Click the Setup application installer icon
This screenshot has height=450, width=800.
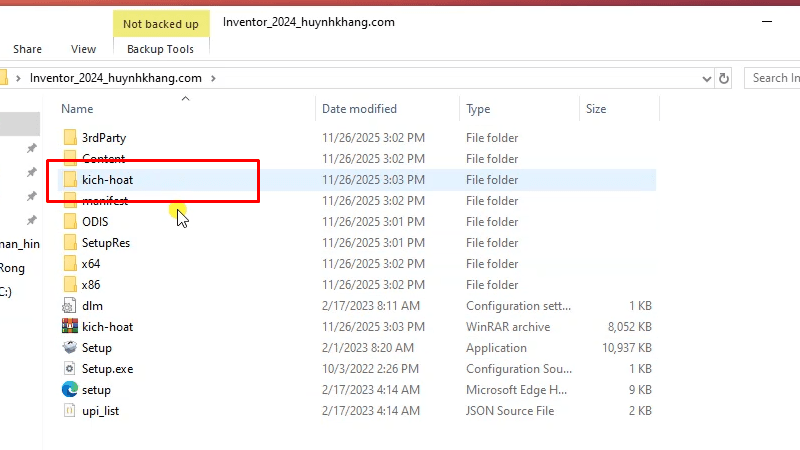point(70,348)
